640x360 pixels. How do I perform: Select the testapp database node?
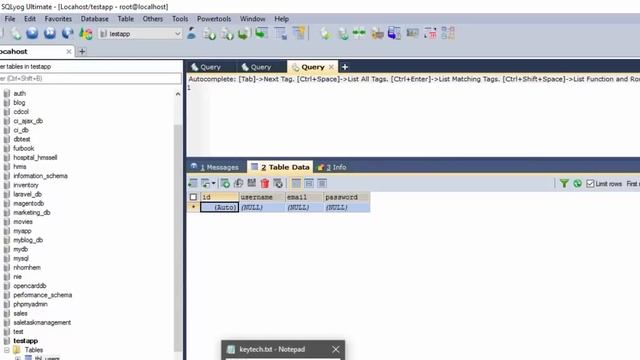pyautogui.click(x=25, y=341)
